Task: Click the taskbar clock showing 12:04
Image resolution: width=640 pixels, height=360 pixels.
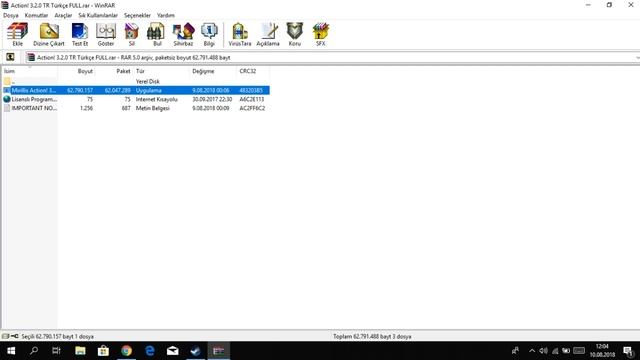Action: [602, 351]
